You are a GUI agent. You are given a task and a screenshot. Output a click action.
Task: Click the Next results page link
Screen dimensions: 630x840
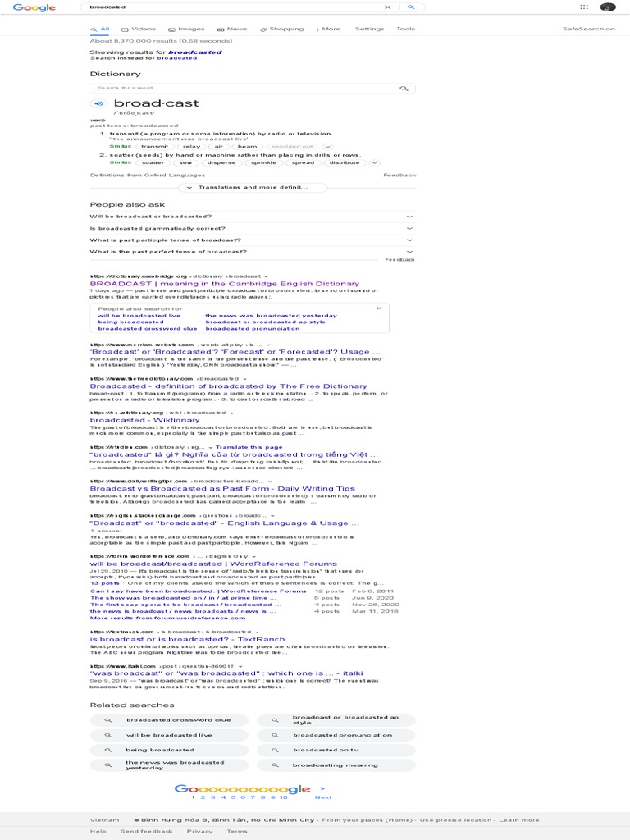pyautogui.click(x=323, y=797)
